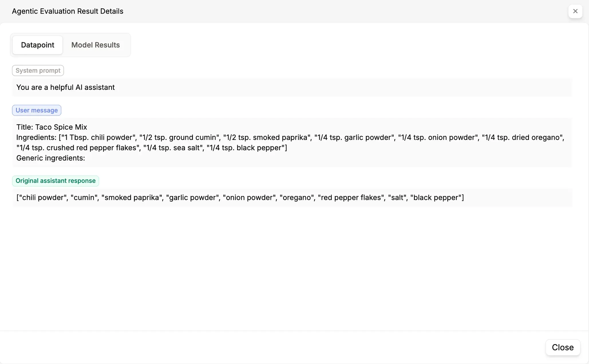Click the user message content panel
Viewport: 589px width, 364px height.
click(292, 142)
